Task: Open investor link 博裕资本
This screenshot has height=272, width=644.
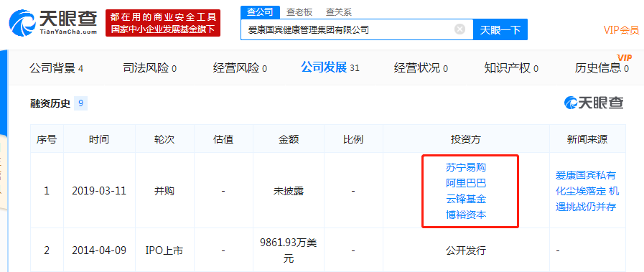Action: coord(466,215)
